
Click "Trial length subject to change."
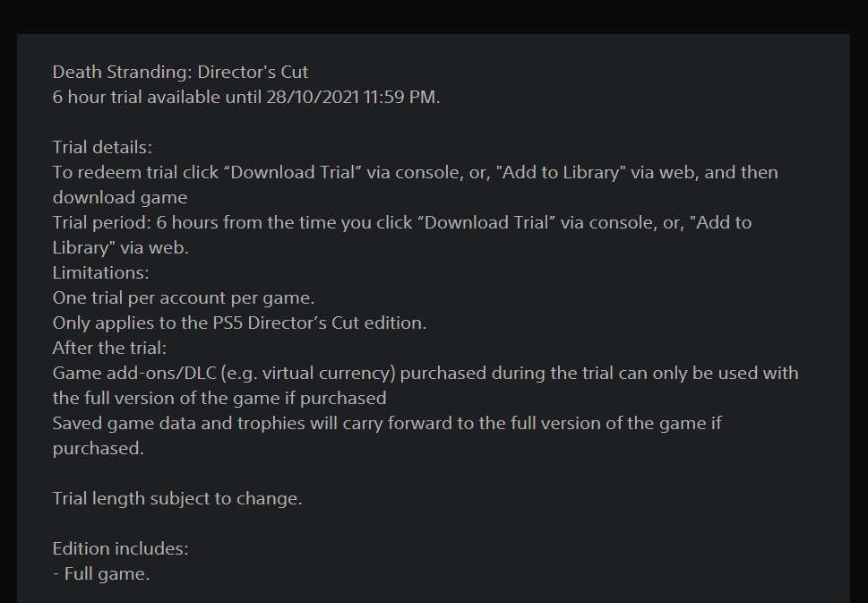pos(177,498)
